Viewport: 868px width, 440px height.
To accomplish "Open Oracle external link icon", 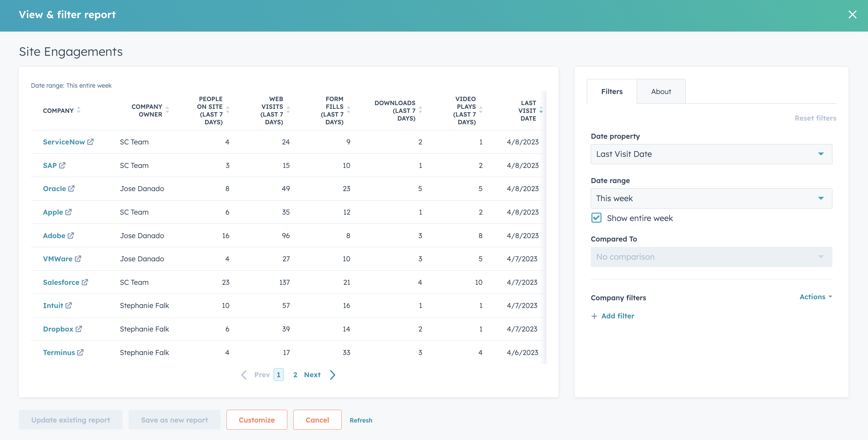I will [x=71, y=189].
